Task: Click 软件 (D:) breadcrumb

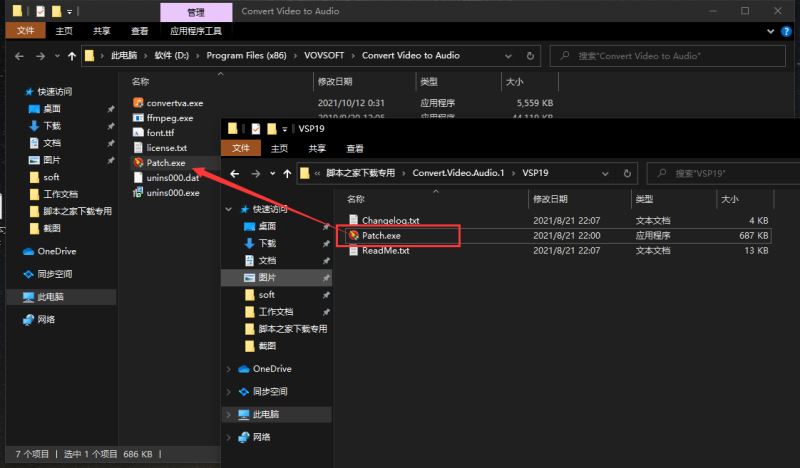Action: click(x=171, y=56)
